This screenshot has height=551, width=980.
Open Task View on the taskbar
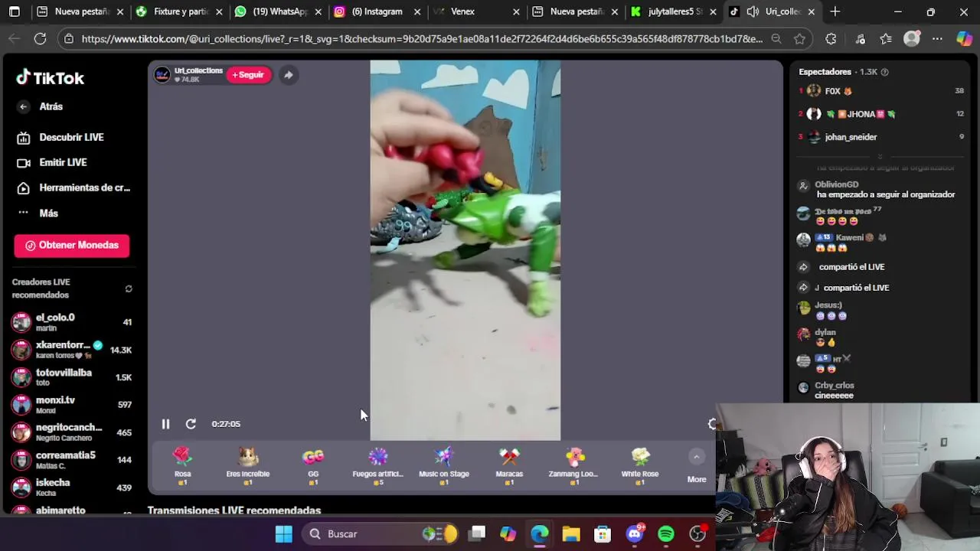478,534
